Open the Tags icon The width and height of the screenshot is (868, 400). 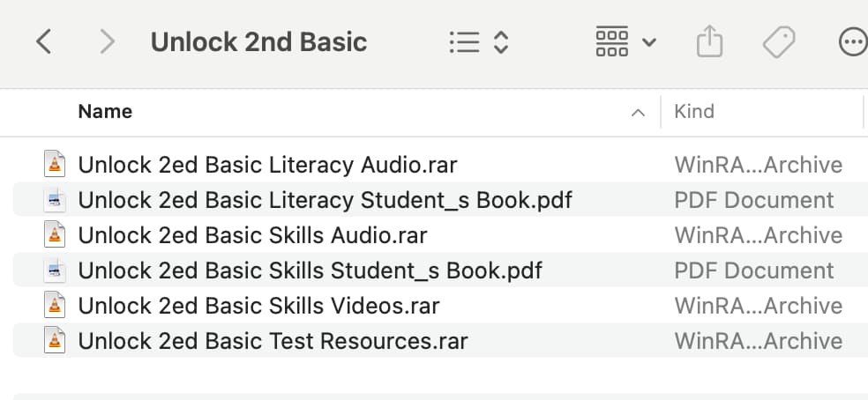pos(779,42)
